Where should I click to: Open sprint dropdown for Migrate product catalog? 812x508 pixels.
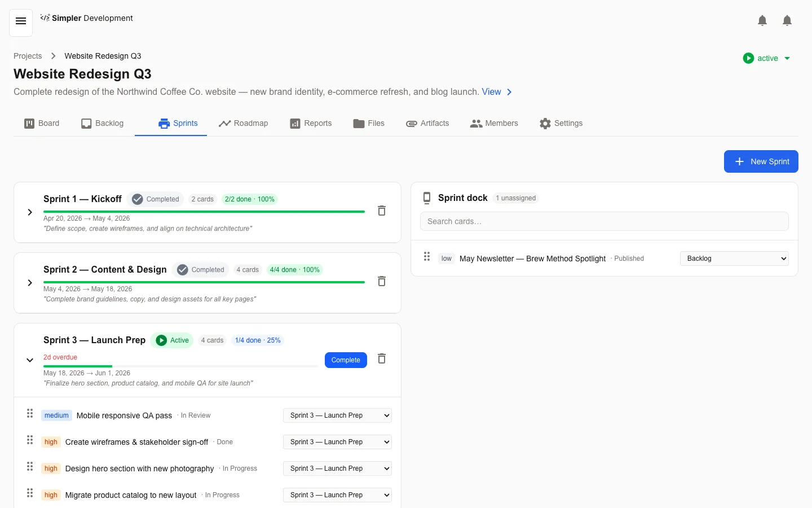tap(337, 495)
